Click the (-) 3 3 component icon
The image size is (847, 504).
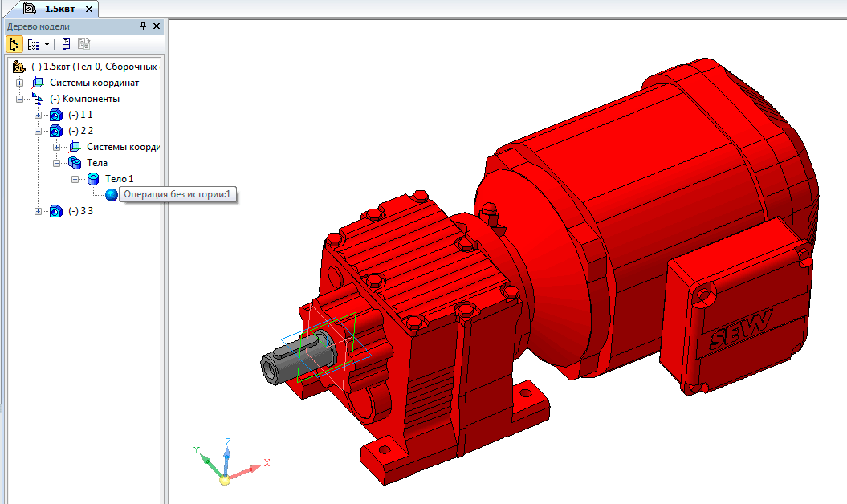click(x=55, y=211)
